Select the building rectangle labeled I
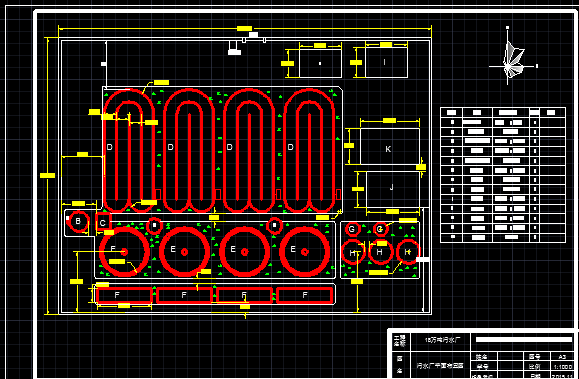Image resolution: width=579 pixels, height=379 pixels. click(x=386, y=62)
